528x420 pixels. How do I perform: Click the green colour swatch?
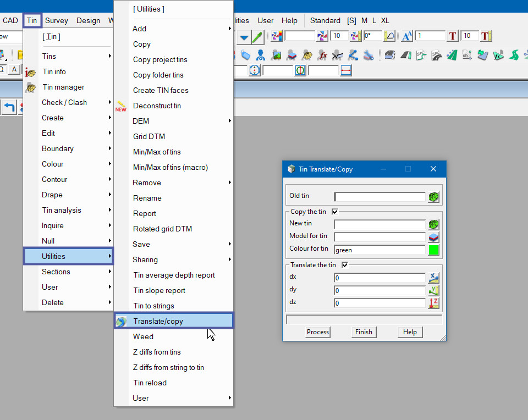[434, 250]
